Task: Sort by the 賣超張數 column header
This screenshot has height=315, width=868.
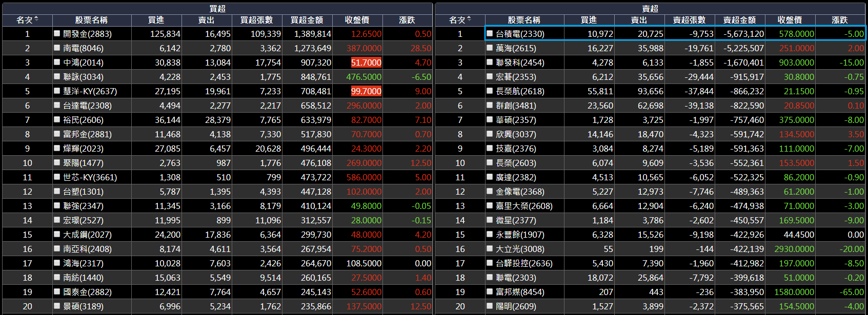Action: click(689, 20)
